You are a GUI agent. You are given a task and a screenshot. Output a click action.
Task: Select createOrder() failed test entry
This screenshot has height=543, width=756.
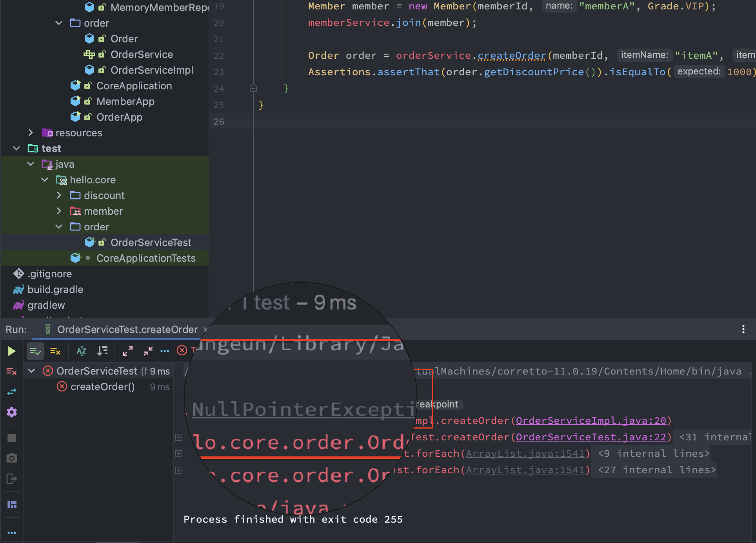point(102,387)
